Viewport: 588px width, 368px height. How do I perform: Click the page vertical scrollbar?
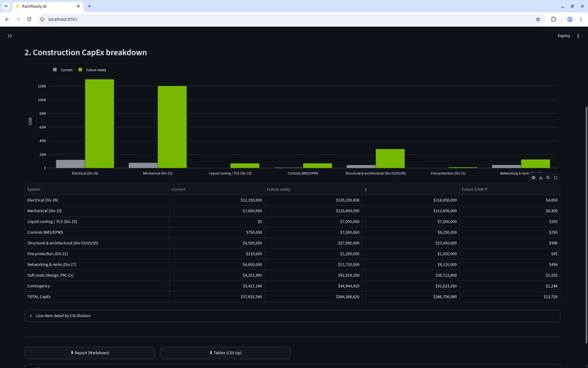click(586, 226)
